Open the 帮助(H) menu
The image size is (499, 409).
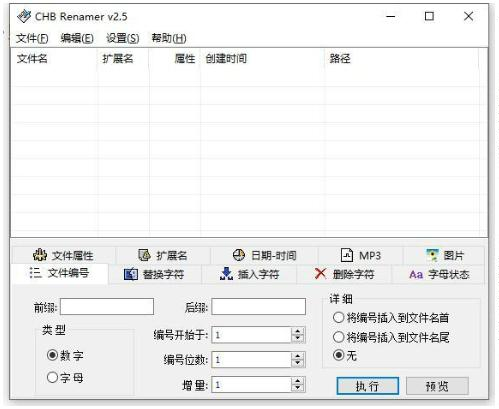pos(169,38)
